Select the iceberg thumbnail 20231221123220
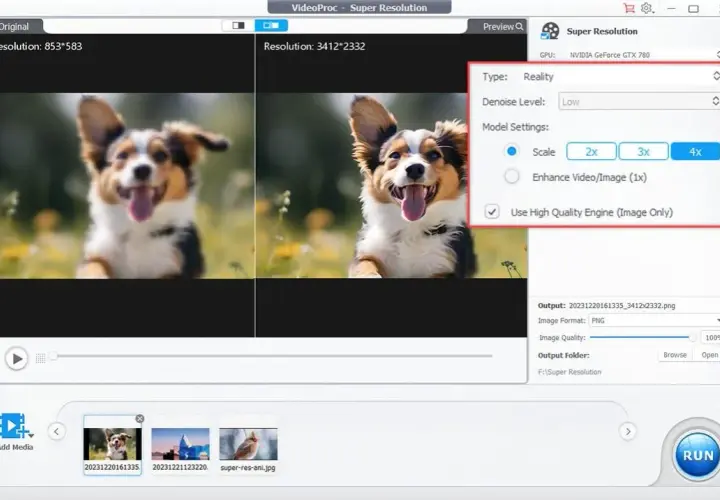 click(x=180, y=444)
